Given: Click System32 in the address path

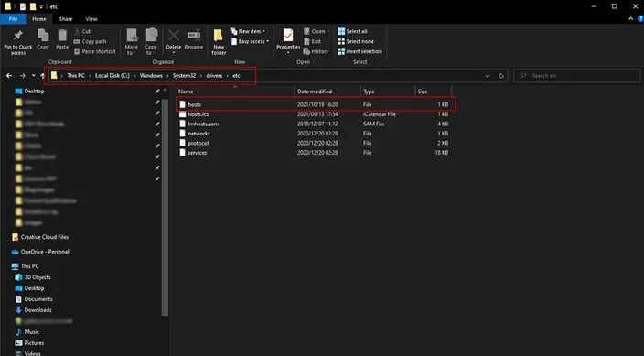Looking at the screenshot, I should pos(184,76).
